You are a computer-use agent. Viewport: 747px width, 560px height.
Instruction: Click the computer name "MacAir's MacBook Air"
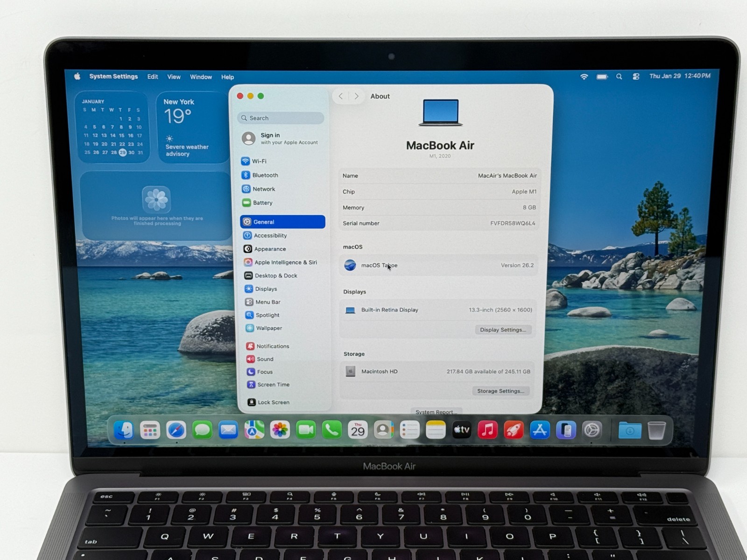[507, 175]
